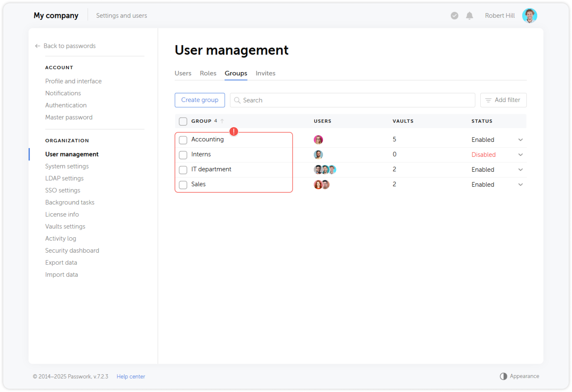Viewport: 572px width, 392px height.
Task: Check the Sales group checkbox
Action: click(x=183, y=185)
